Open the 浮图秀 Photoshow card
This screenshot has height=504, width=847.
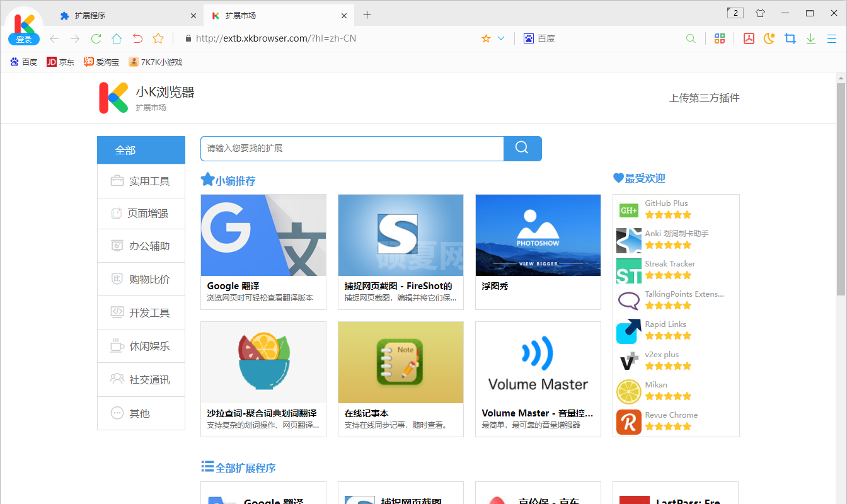538,252
